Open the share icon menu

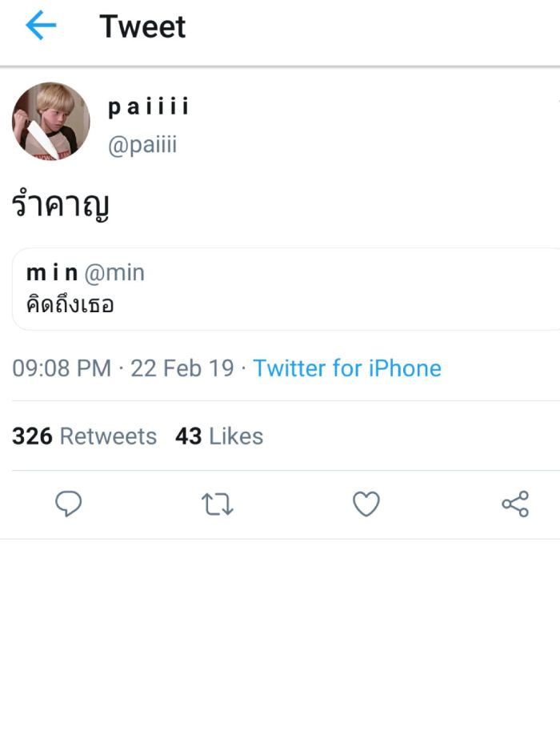pyautogui.click(x=515, y=504)
